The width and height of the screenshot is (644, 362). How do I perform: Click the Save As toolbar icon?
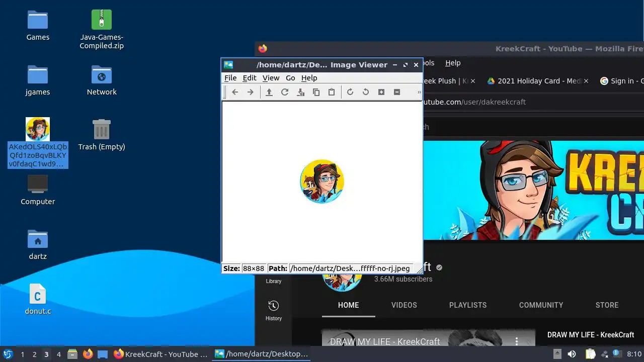(x=300, y=92)
